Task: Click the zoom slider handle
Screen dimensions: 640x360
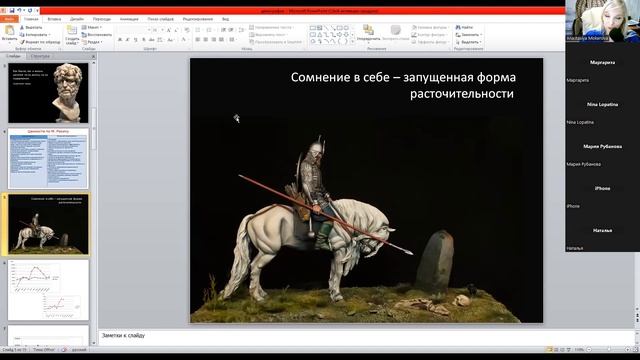Action: pos(609,350)
